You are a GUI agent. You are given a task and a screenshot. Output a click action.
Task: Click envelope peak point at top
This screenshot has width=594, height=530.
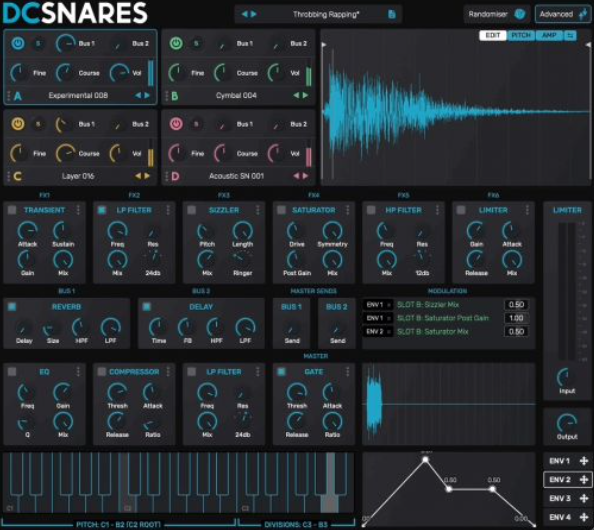(x=425, y=460)
